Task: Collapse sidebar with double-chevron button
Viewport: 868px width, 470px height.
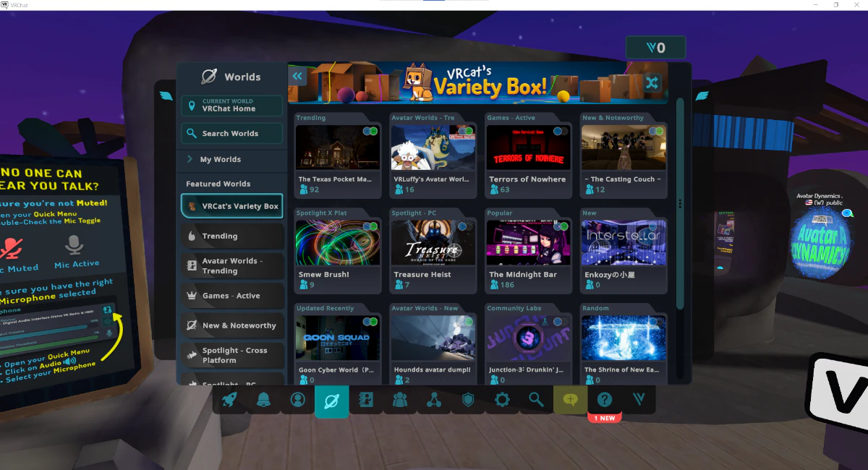Action: (297, 76)
